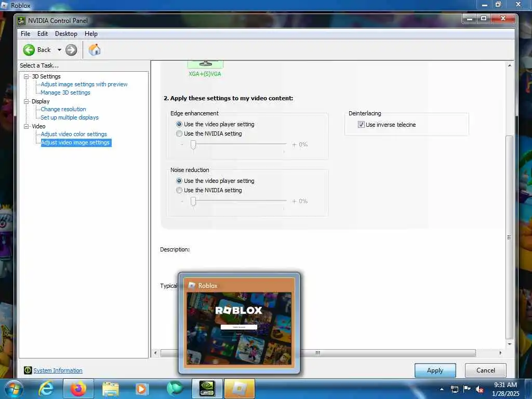The image size is (532, 399).
Task: Open Change resolution task
Action: tap(63, 109)
